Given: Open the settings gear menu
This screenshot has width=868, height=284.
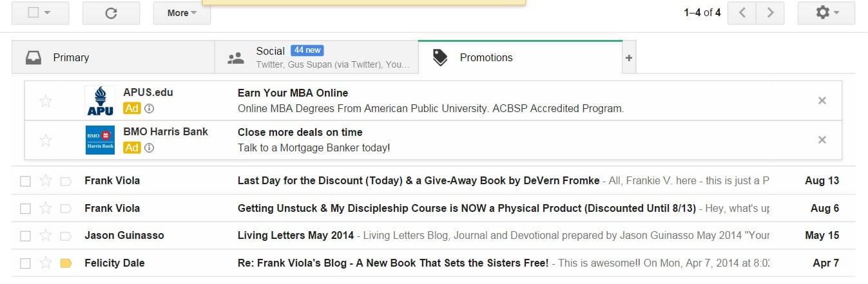Looking at the screenshot, I should coord(827,13).
